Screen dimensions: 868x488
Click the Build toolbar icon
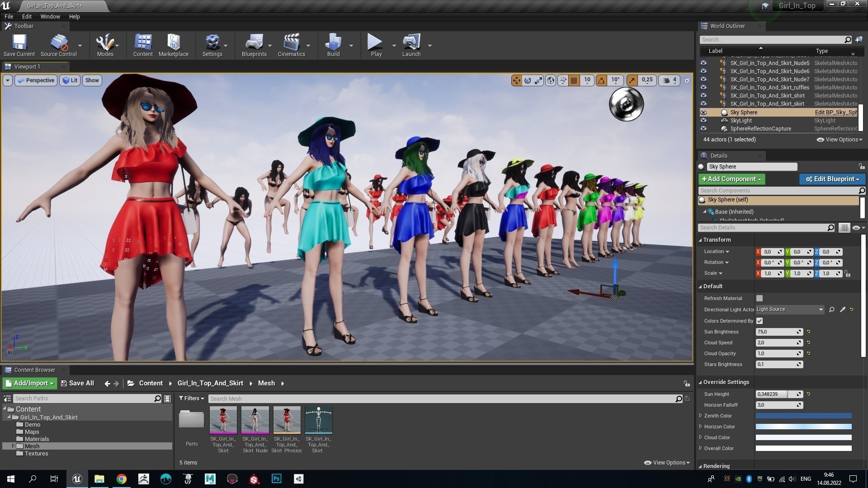[x=333, y=42]
